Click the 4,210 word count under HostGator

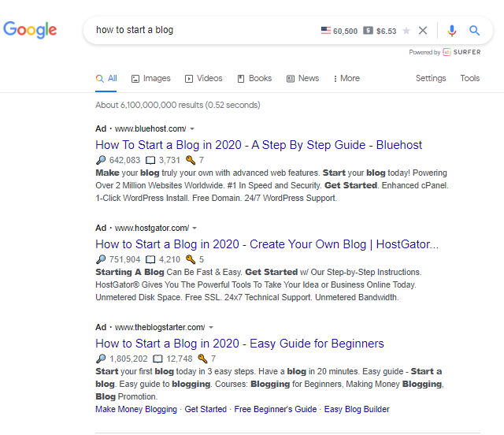pyautogui.click(x=169, y=259)
